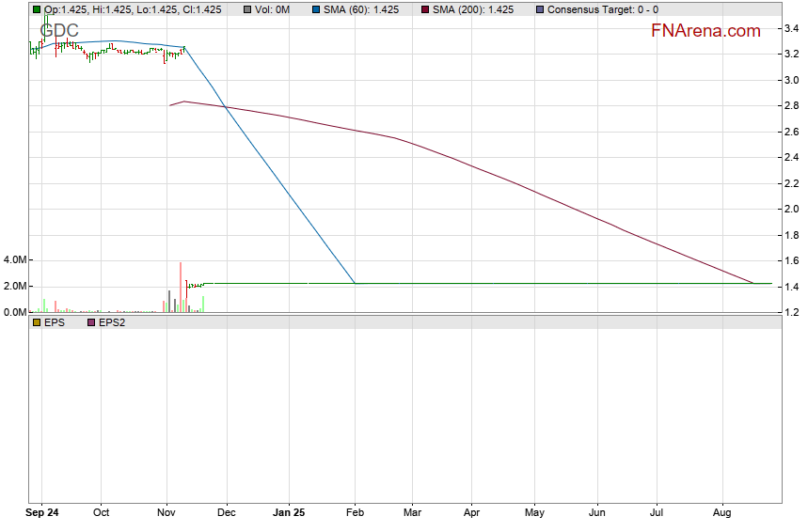
Task: Click the Feb label on the time axis
Action: point(355,513)
